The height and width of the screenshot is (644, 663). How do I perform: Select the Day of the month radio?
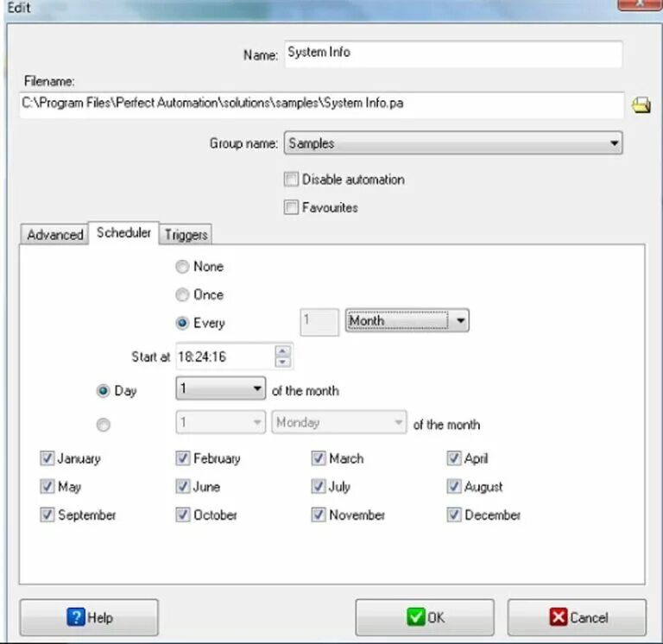(x=104, y=391)
